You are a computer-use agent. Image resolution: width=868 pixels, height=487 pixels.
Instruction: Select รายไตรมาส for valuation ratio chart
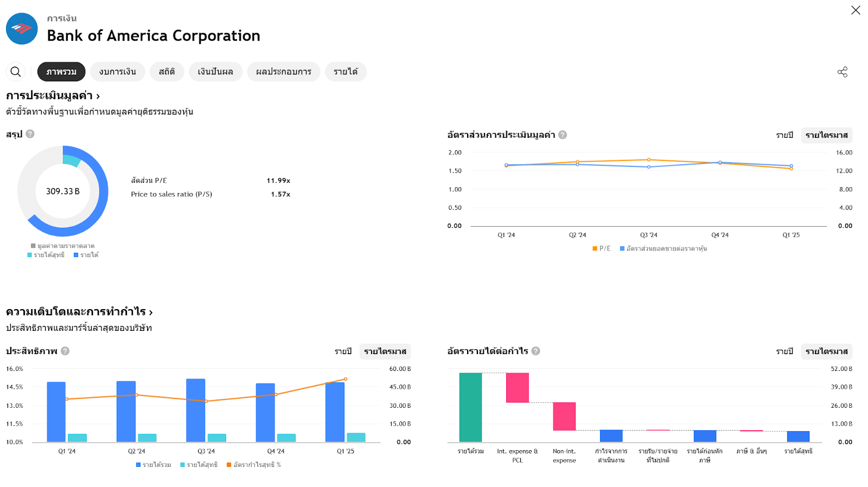point(827,135)
